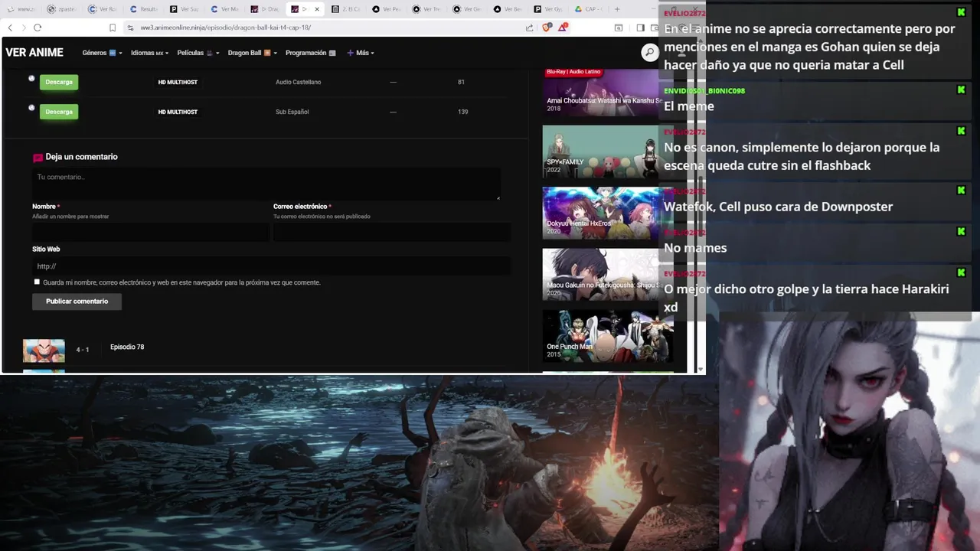This screenshot has width=980, height=551.
Task: Click the address bar URL
Action: point(226,28)
